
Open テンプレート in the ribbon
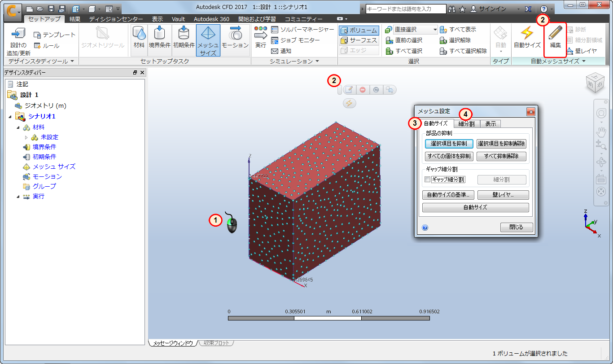(55, 35)
